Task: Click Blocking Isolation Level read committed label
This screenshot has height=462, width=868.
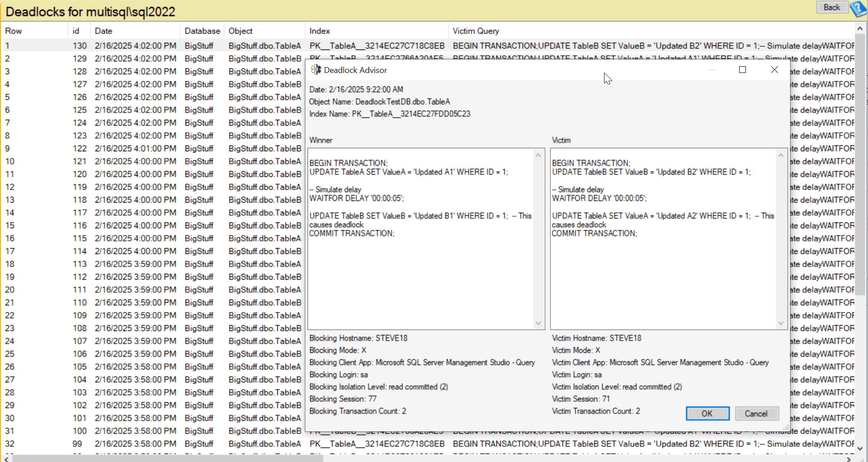Action: (378, 386)
